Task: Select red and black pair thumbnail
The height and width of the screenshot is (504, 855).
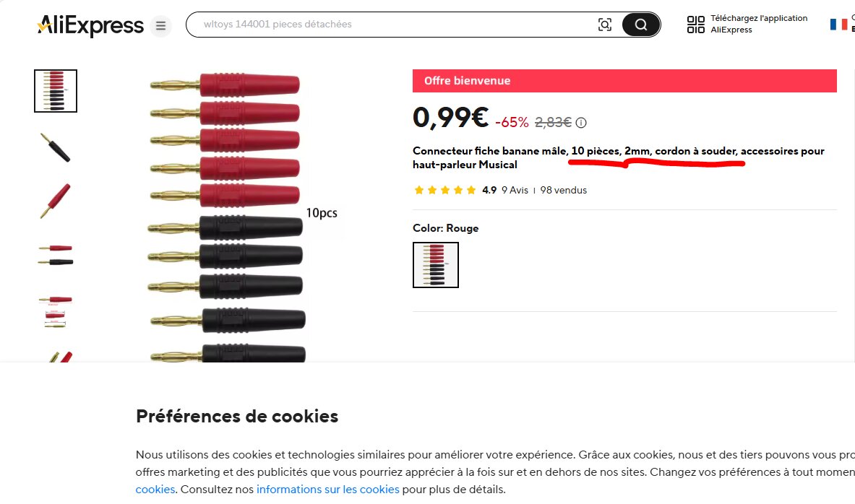Action: coord(56,256)
